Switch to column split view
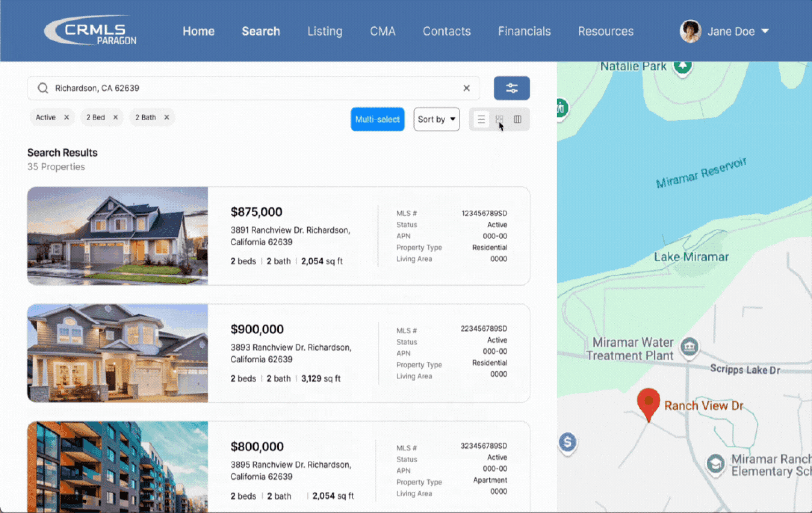Viewport: 812px width, 513px height. point(517,119)
